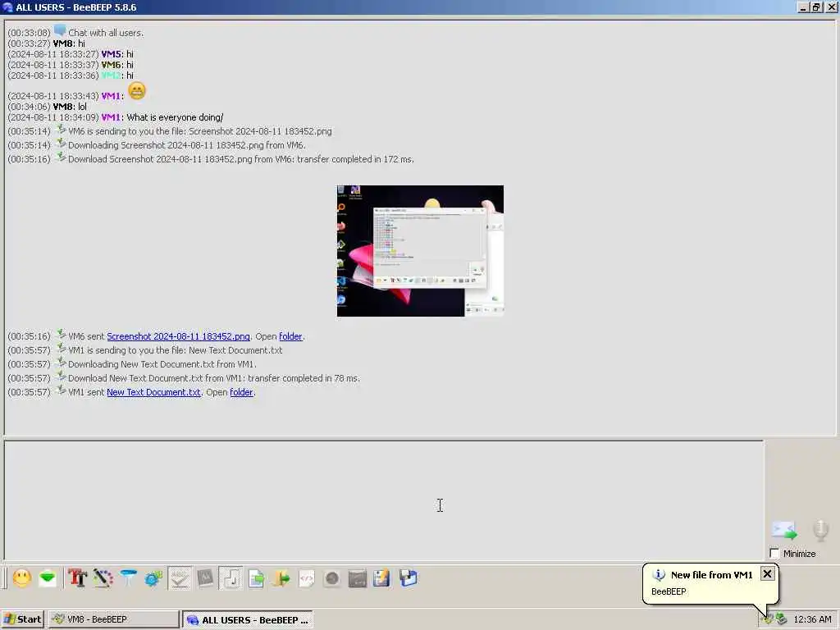Choose chat font color pen icon

[103, 578]
